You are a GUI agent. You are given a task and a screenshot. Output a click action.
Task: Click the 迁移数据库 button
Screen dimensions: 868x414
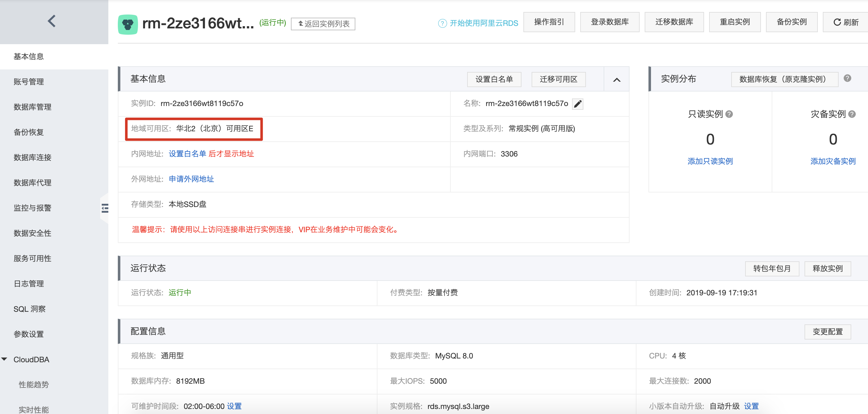tap(674, 22)
